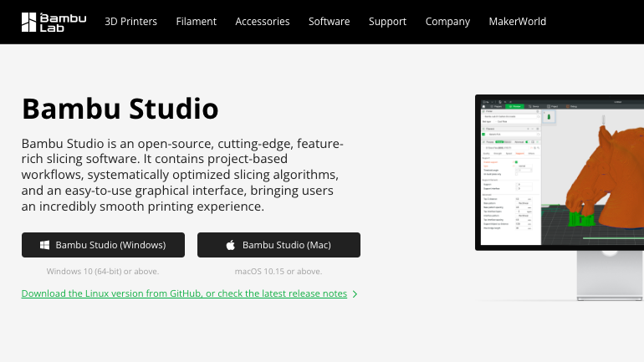
Task: Open the Support menu
Action: click(387, 22)
